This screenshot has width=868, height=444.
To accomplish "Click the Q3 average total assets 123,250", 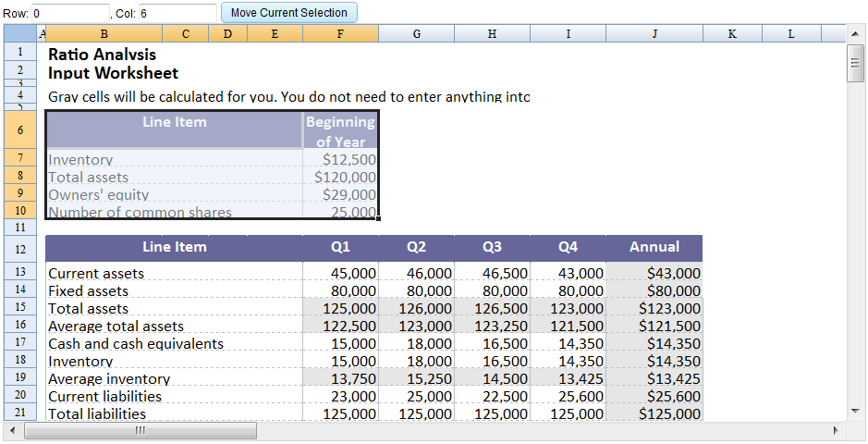I will coord(492,326).
